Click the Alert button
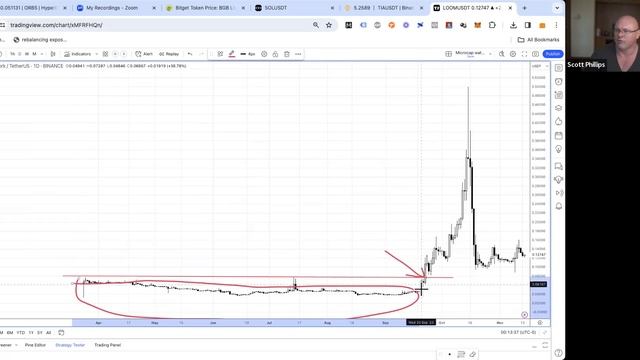Viewport: 640px width, 360px height. click(x=144, y=54)
